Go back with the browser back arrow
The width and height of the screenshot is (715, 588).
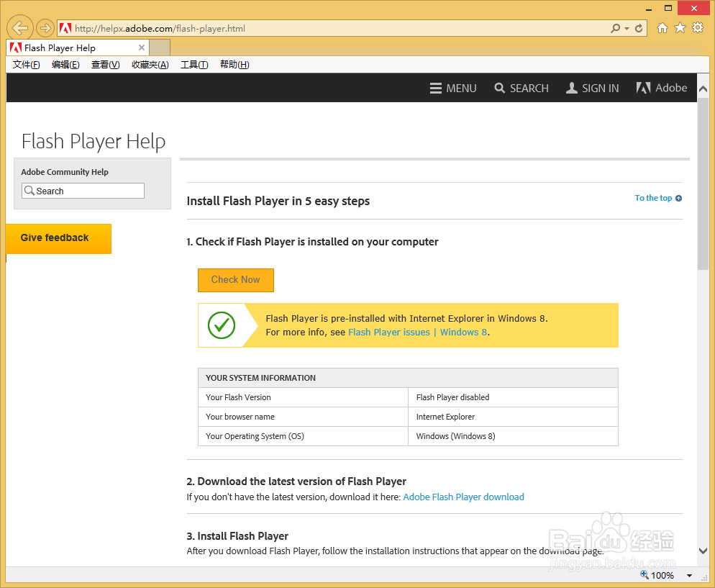coord(19,28)
